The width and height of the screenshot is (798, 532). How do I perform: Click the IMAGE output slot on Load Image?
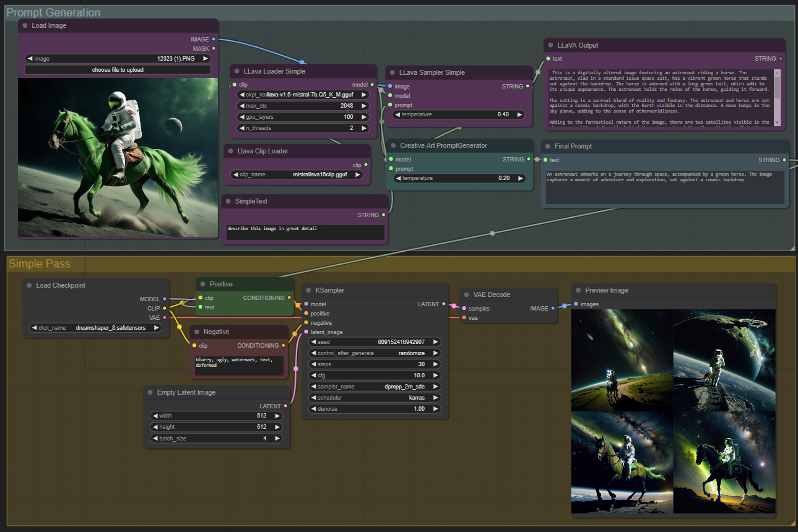(x=212, y=39)
